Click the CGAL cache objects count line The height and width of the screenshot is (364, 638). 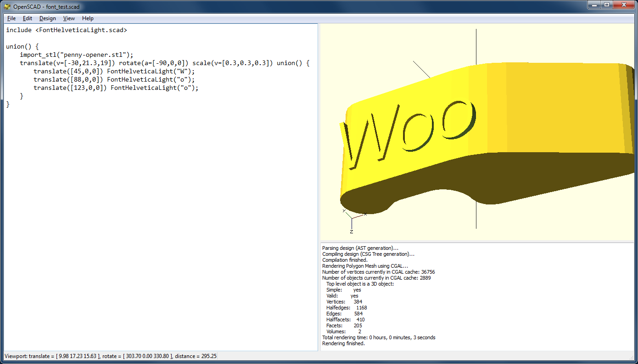376,278
